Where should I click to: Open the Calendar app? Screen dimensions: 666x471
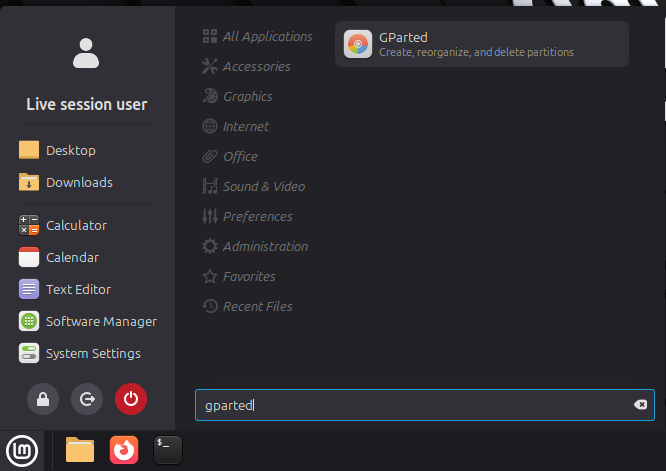coord(59,257)
